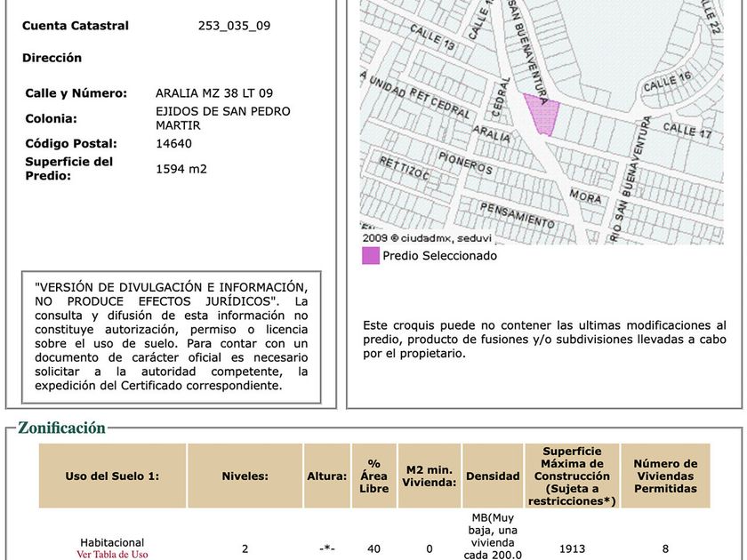Select the Habitacional land use cell
Image resolution: width=747 pixels, height=560 pixels.
click(x=112, y=542)
